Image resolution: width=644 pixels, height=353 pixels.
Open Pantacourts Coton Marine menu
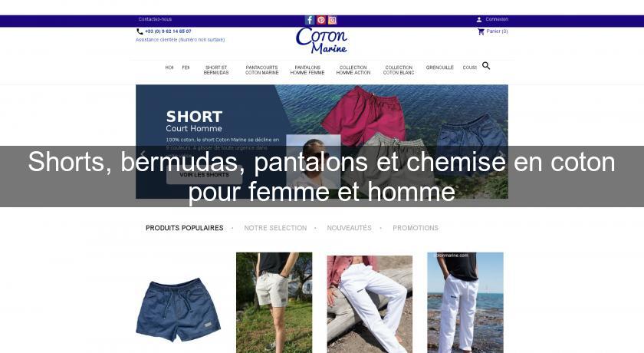click(x=261, y=70)
